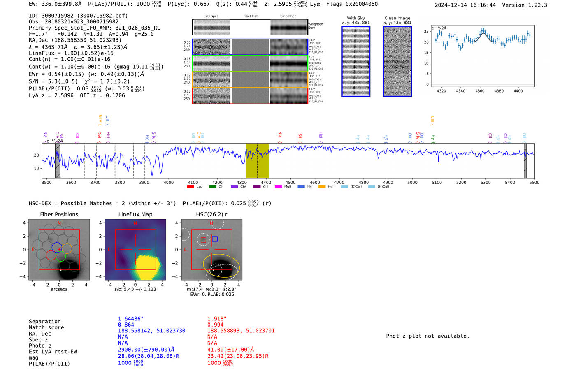Screen dimensions: 576x392
Task: Click the EW: 336.0±399.8Å header value
Action: coord(55,4)
